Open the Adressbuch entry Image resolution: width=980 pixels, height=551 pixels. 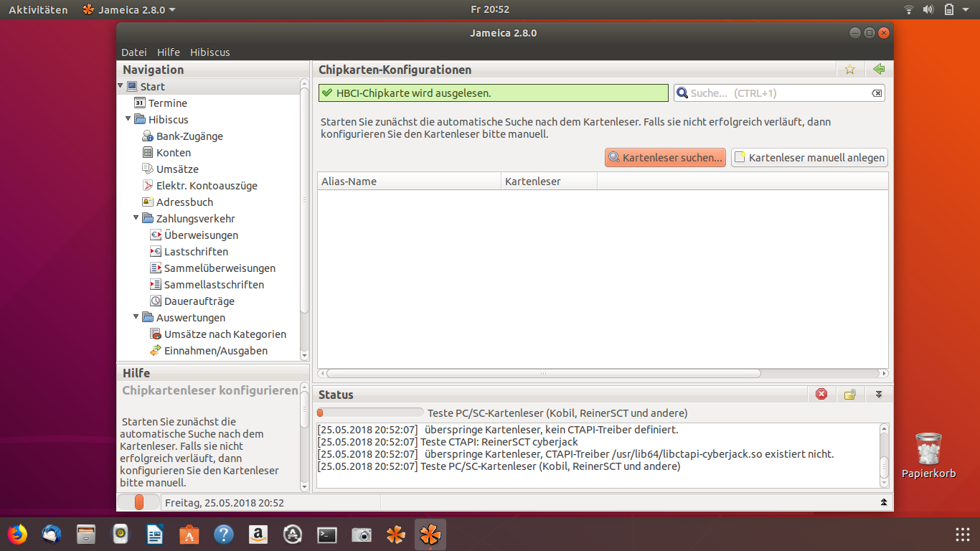click(x=177, y=202)
